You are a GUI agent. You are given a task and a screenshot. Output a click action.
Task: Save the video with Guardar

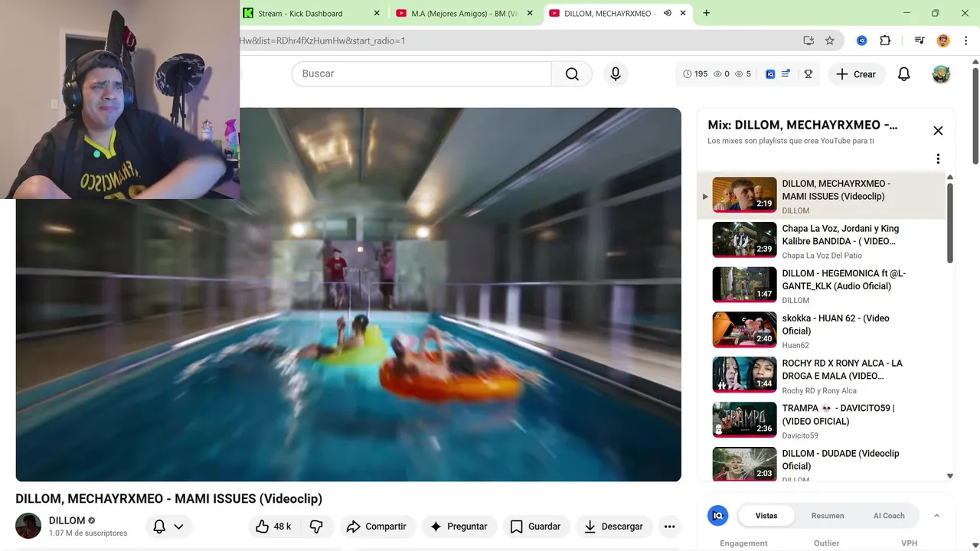point(535,527)
